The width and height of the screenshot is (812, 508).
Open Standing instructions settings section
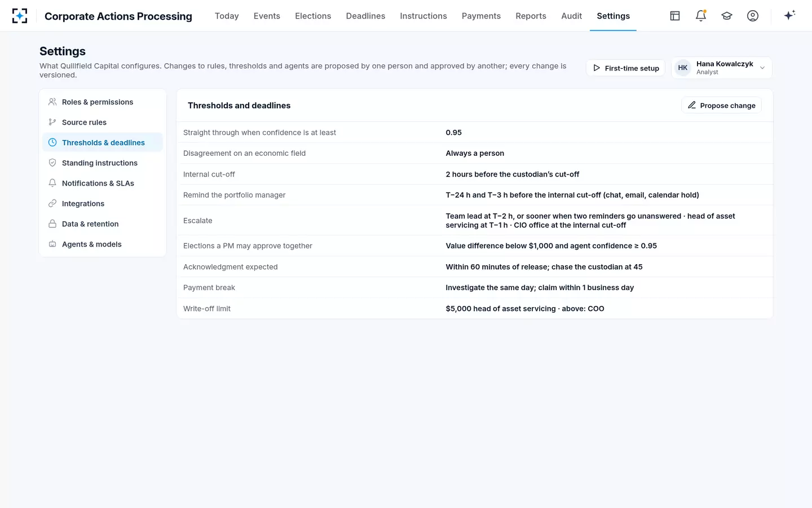pos(103,163)
